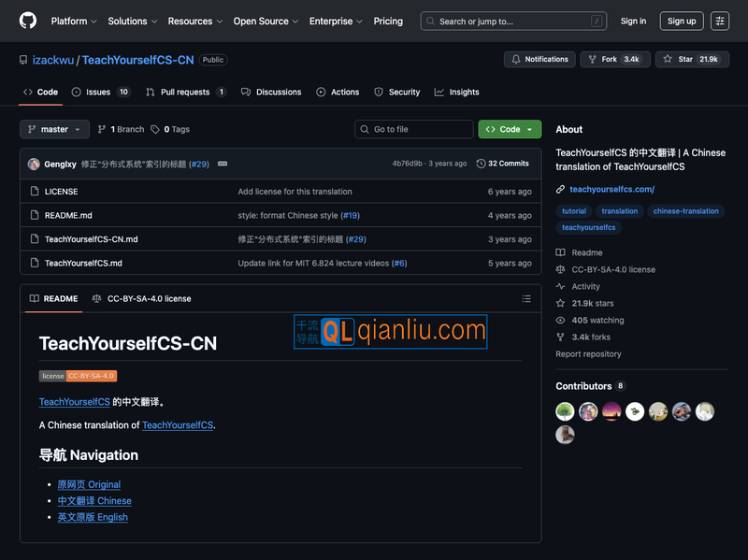Open the green Code dropdown button
The height and width of the screenshot is (560, 748).
(x=510, y=129)
